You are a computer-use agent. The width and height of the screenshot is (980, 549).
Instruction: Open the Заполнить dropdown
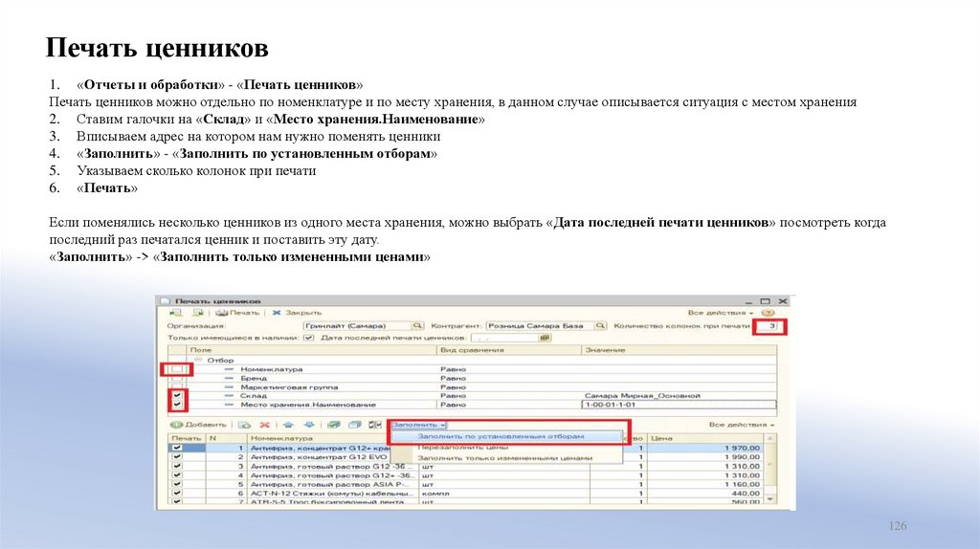(418, 425)
